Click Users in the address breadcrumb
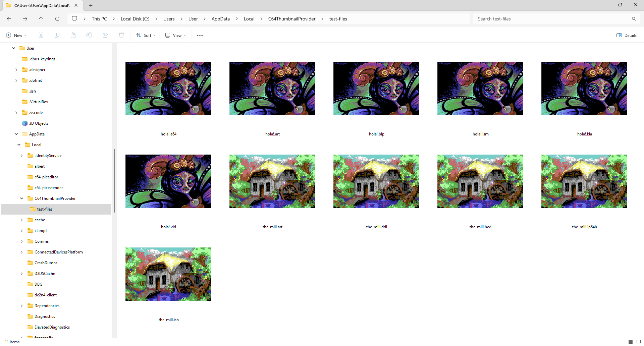This screenshot has height=346, width=644. (169, 19)
